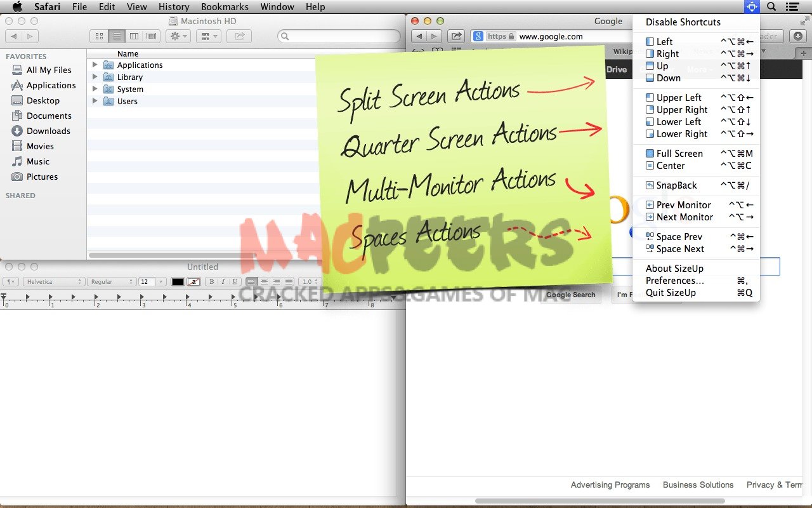Switch Finder to icon view
This screenshot has height=508, width=812.
[x=99, y=37]
